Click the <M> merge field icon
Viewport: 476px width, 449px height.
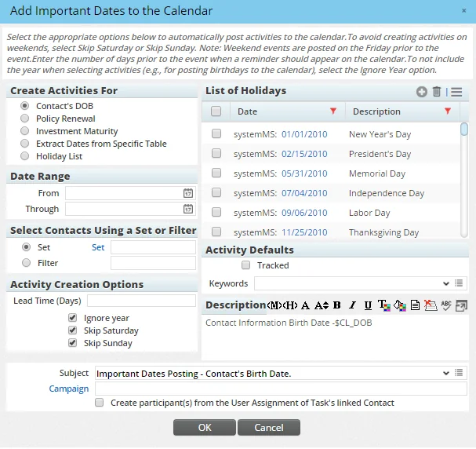[275, 305]
